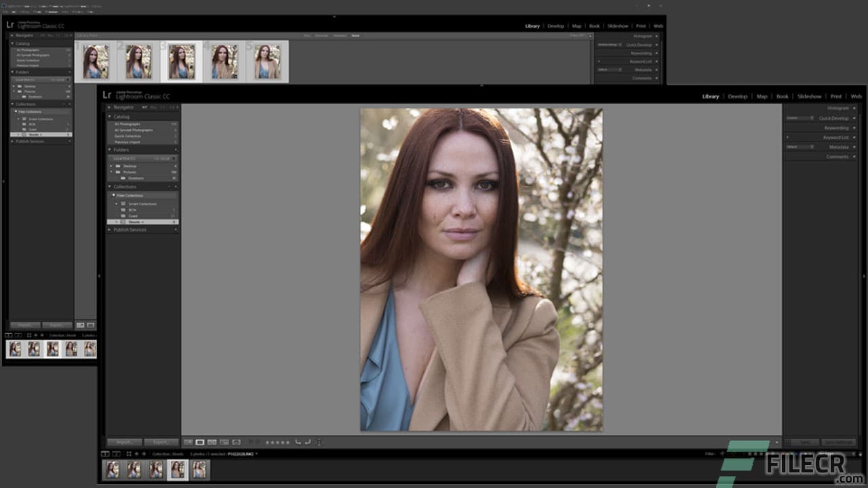Click the Export button
Image resolution: width=868 pixels, height=488 pixels.
click(161, 442)
